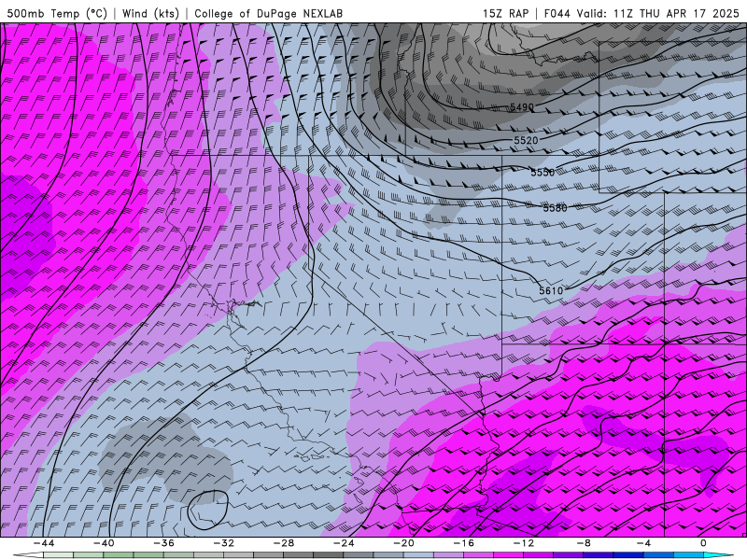Click the 0 color scale value
Screen dimensions: 747x560
click(x=703, y=543)
